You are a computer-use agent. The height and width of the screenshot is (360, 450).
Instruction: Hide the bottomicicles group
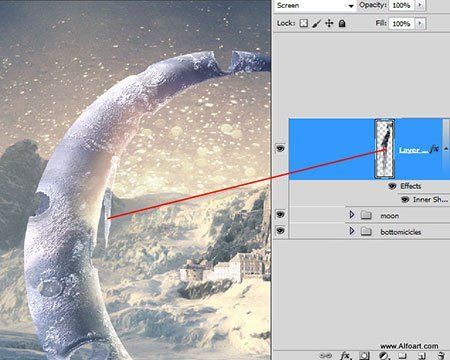click(280, 231)
